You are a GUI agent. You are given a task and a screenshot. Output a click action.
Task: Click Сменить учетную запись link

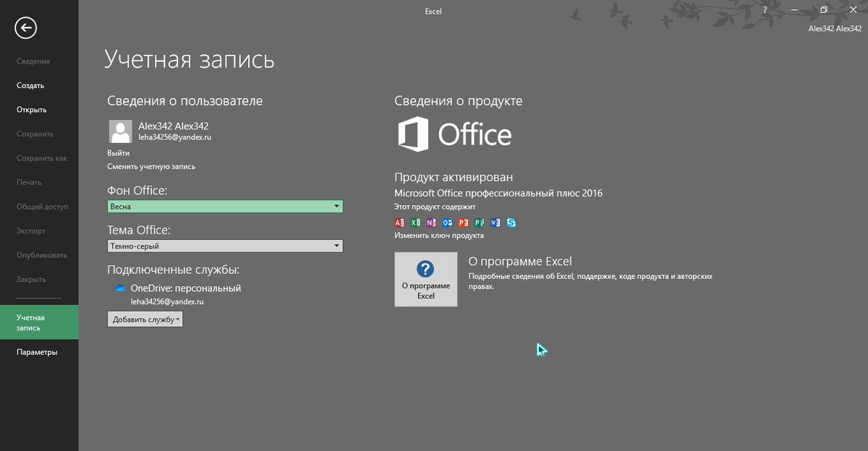pyautogui.click(x=151, y=166)
